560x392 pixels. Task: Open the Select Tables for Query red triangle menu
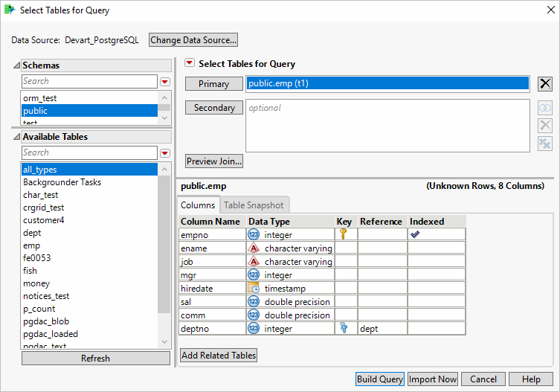coord(189,64)
